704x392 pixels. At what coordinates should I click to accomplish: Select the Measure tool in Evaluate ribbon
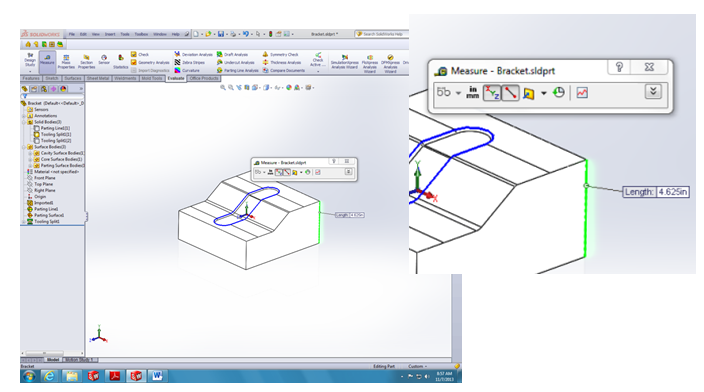pos(47,62)
